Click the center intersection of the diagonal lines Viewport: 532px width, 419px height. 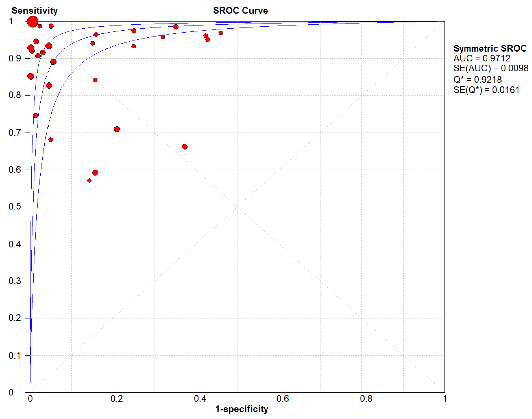tap(237, 207)
